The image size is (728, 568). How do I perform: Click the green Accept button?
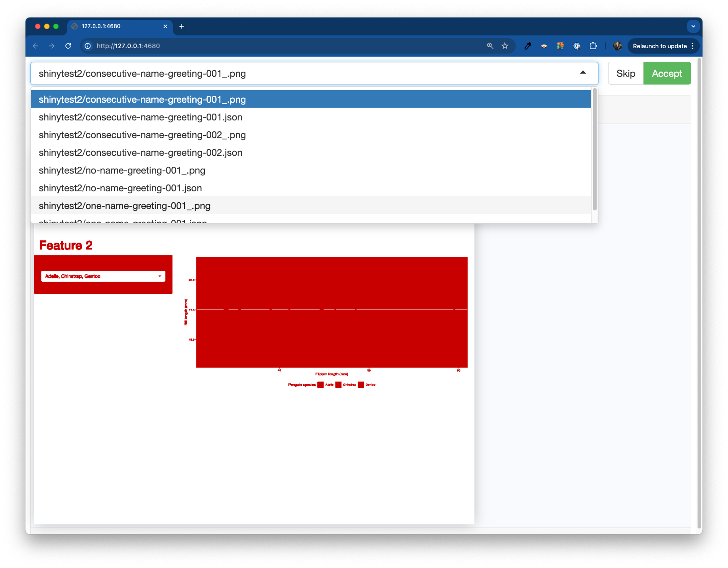pos(667,74)
